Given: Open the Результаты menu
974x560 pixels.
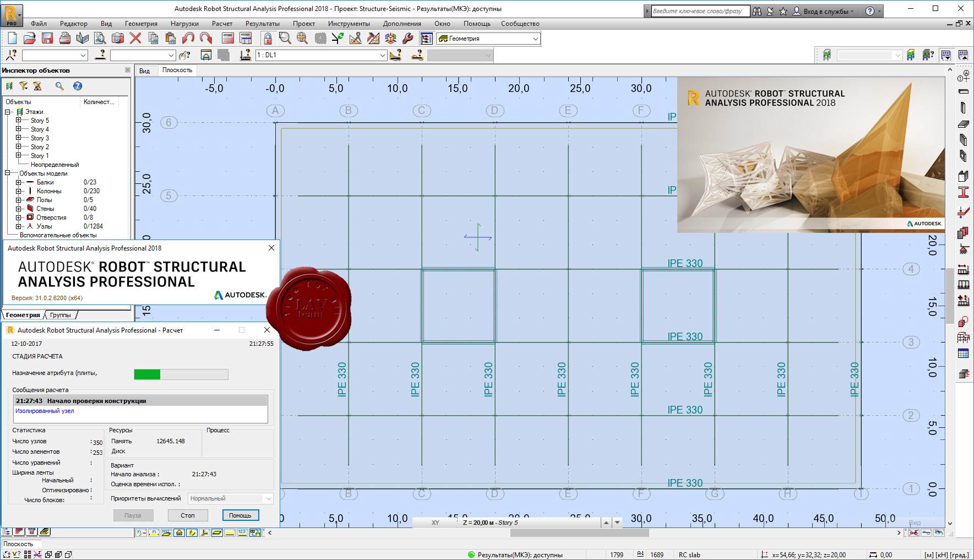Looking at the screenshot, I should click(x=263, y=24).
